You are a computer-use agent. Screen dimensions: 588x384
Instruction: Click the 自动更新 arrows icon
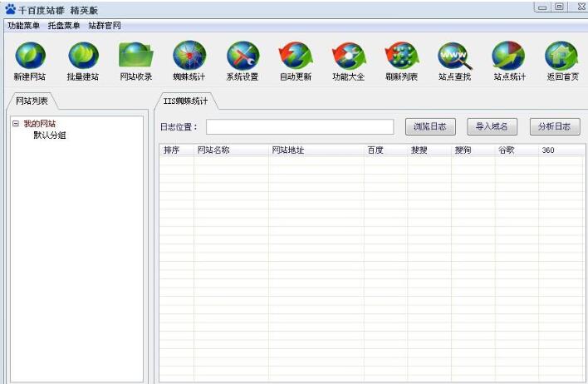[x=296, y=56]
